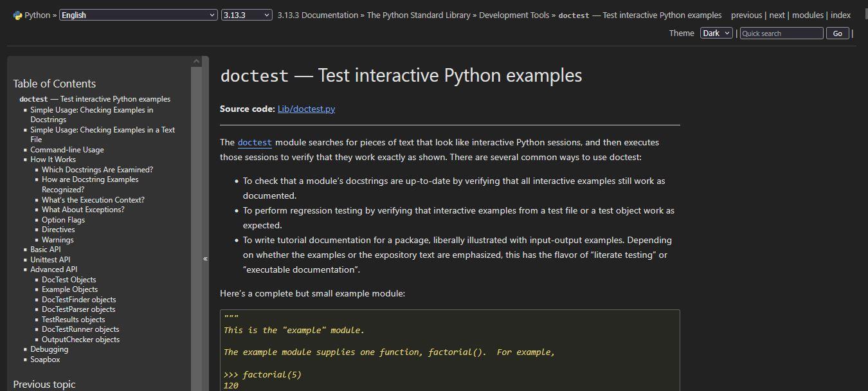Open 'What's the Execution Context?' entry
The image size is (868, 391).
[x=93, y=200]
